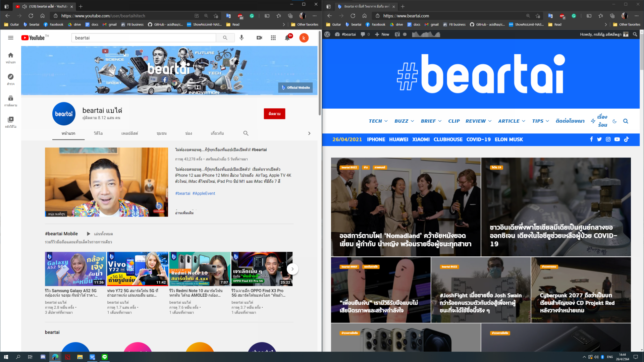Open the channel channels tab
The height and width of the screenshot is (362, 644).
coord(189,133)
